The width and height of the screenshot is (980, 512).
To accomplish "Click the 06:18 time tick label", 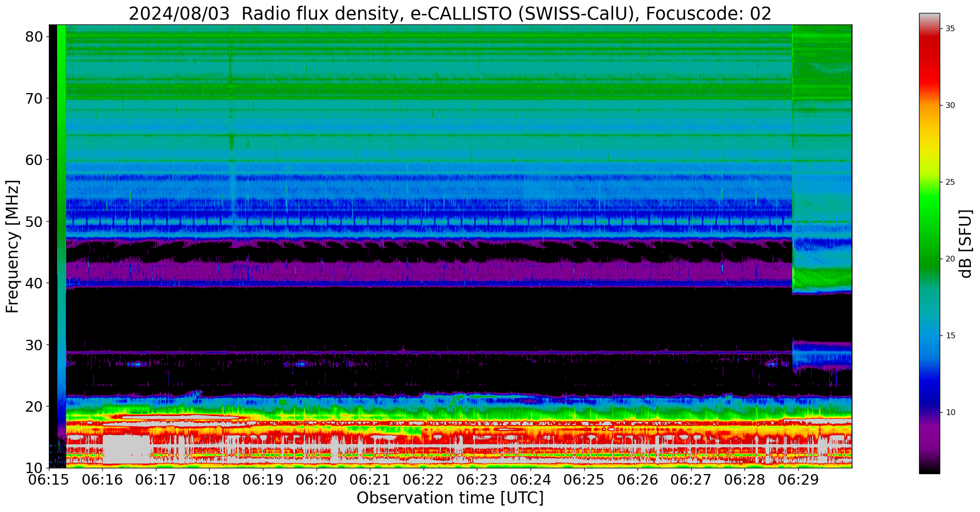I will click(210, 479).
